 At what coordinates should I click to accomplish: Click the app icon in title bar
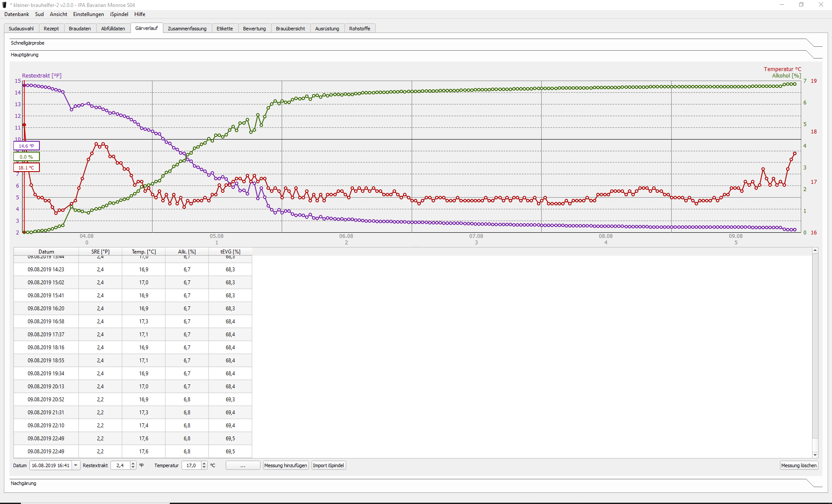click(5, 5)
